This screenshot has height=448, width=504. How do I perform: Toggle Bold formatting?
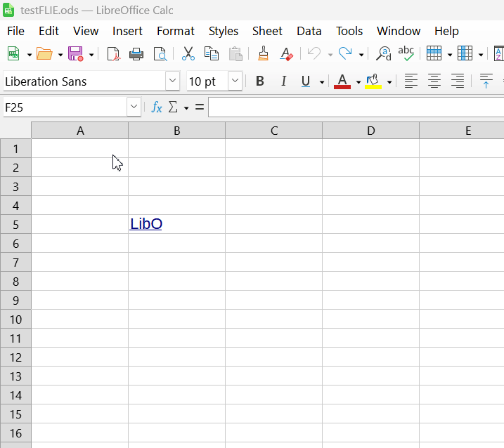(259, 81)
